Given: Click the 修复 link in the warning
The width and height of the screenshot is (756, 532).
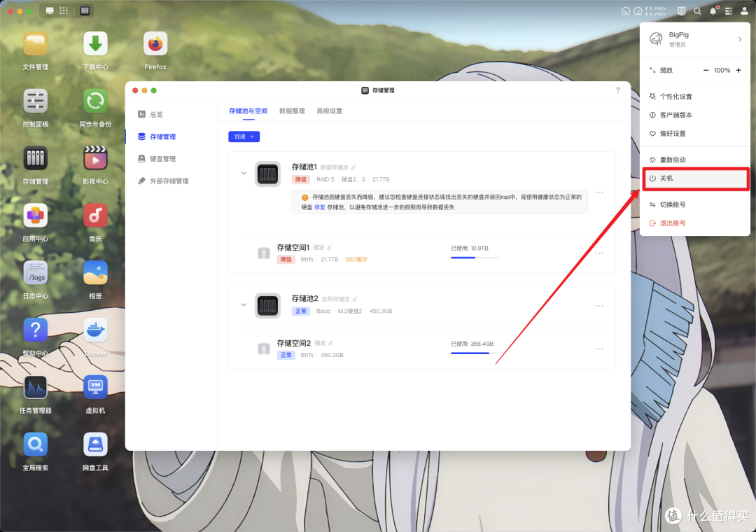Looking at the screenshot, I should [320, 207].
